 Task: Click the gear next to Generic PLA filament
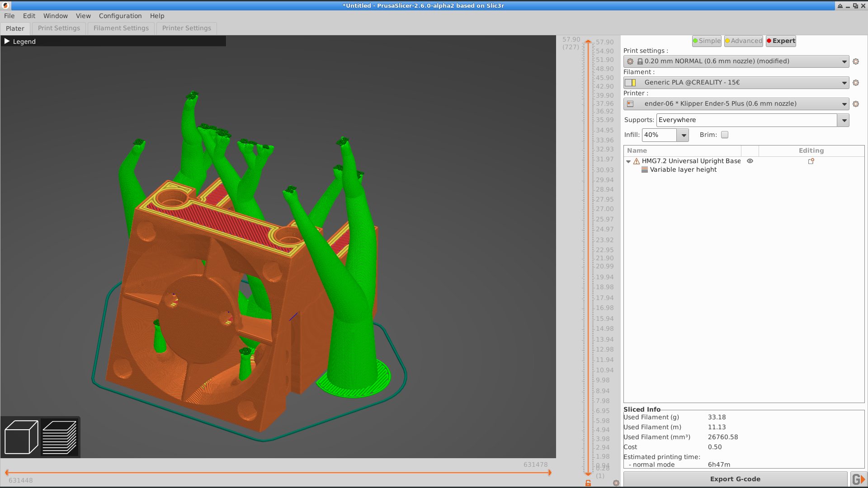pyautogui.click(x=856, y=83)
